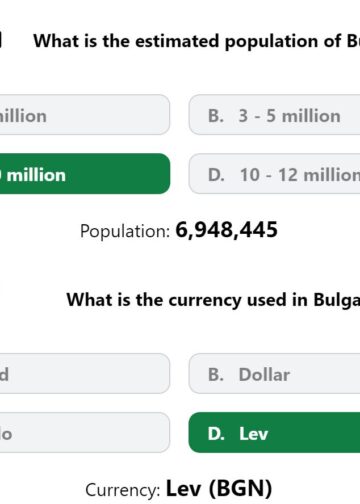
Task: Select the green "D. Lev" answer
Action: pos(274,432)
